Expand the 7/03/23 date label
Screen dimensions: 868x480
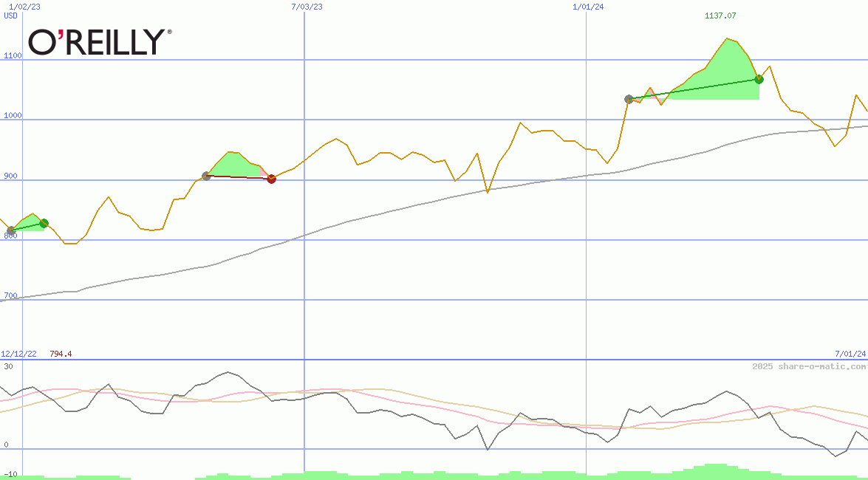click(x=306, y=7)
